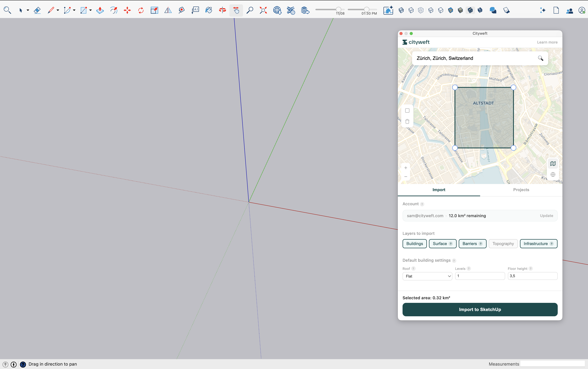Click Import to SketchUp button
Viewport: 588px width, 369px height.
click(x=480, y=309)
